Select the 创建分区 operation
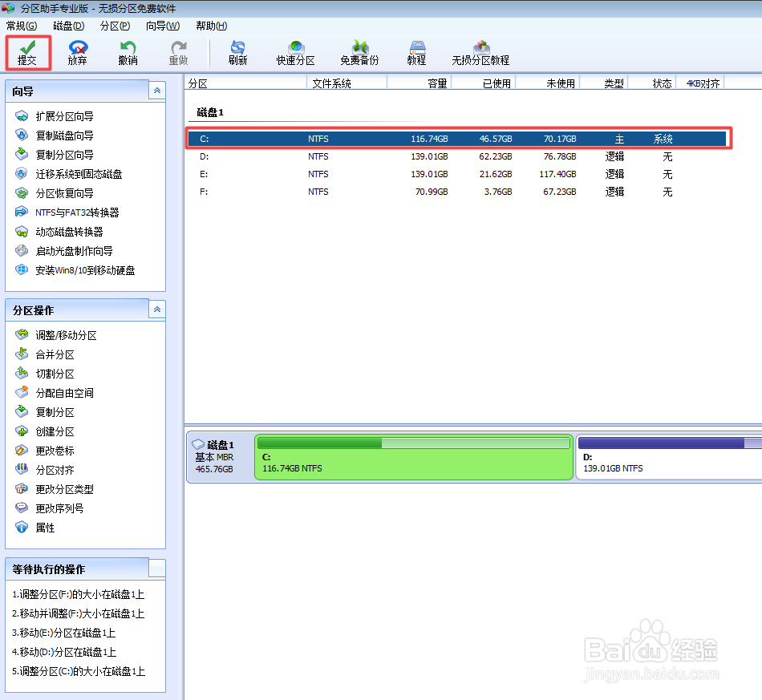 pyautogui.click(x=45, y=431)
